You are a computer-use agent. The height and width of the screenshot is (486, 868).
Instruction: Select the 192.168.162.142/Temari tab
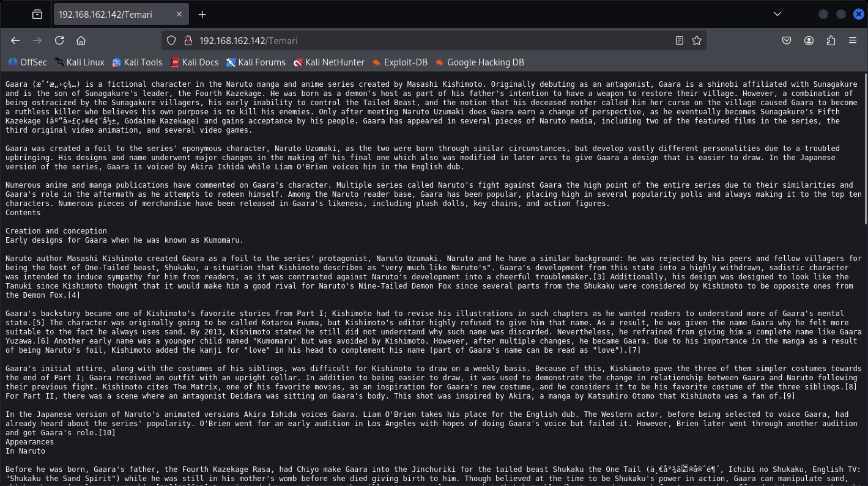(121, 14)
